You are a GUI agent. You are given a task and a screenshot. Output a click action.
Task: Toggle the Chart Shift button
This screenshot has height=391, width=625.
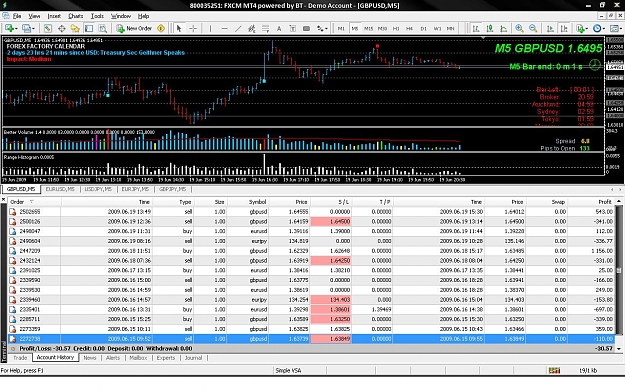[564, 28]
